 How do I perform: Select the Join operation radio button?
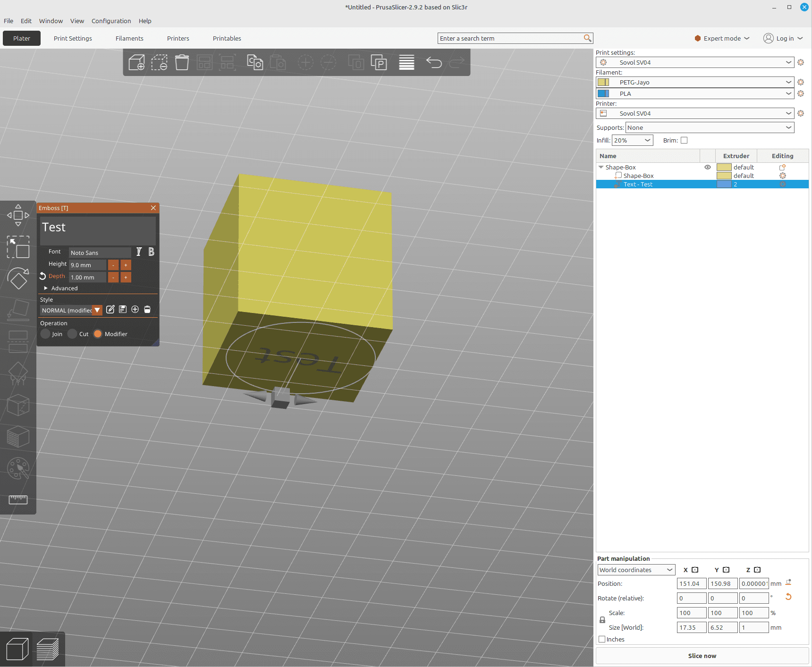pyautogui.click(x=45, y=334)
